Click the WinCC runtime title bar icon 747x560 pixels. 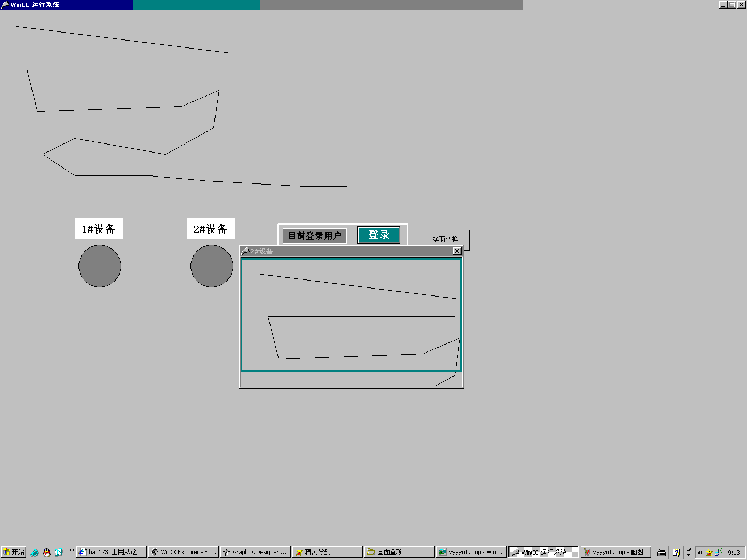tap(5, 4)
